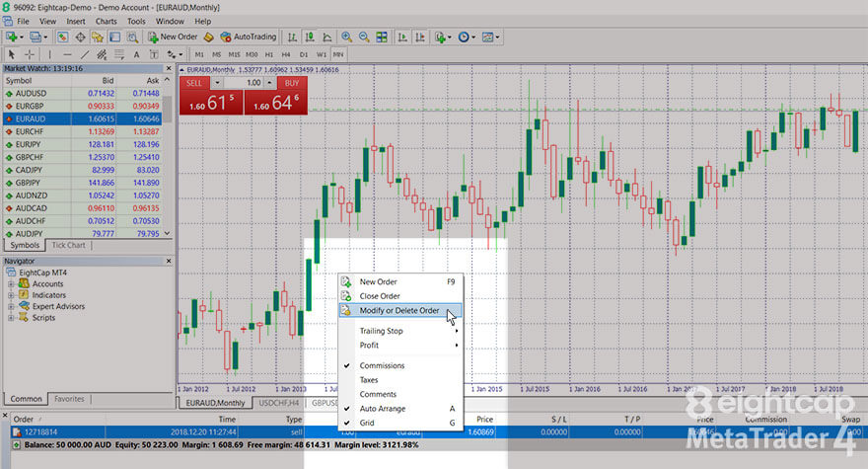The image size is (868, 469).
Task: Click the New Chart toolbar icon
Action: click(12, 38)
